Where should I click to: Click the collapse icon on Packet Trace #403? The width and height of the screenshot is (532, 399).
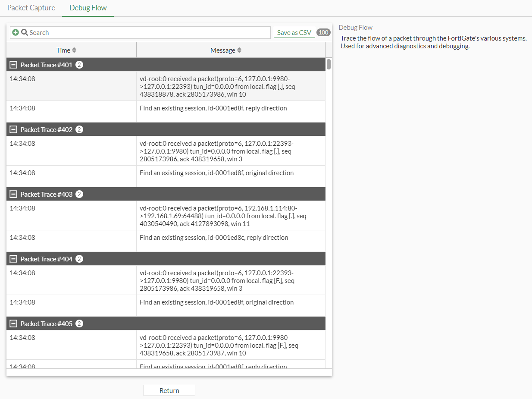click(13, 194)
